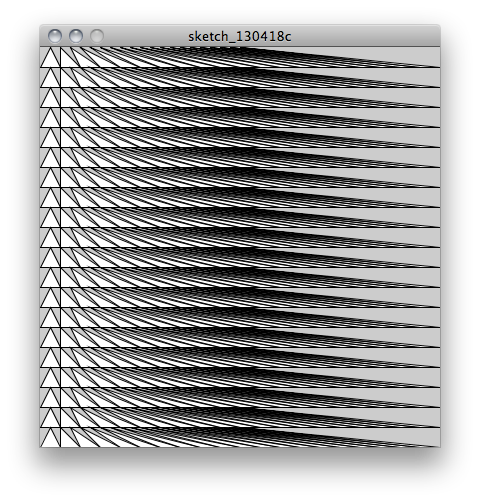Screen dimensions: 480x502
Task: Click the dense black line cluster in canvas center
Action: point(240,247)
